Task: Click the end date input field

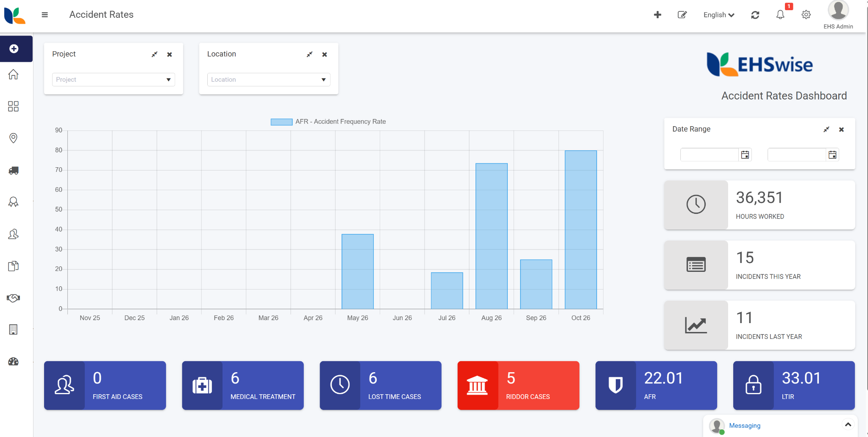Action: coord(797,155)
